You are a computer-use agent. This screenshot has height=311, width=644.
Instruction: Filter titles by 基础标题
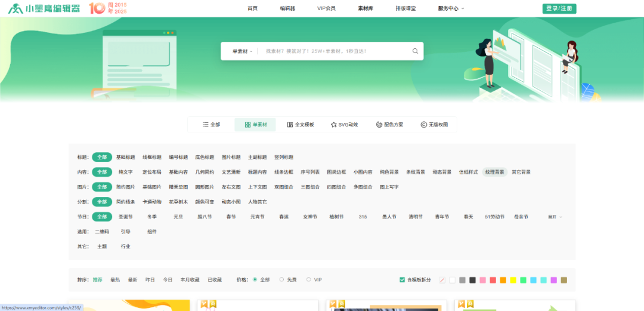click(126, 157)
